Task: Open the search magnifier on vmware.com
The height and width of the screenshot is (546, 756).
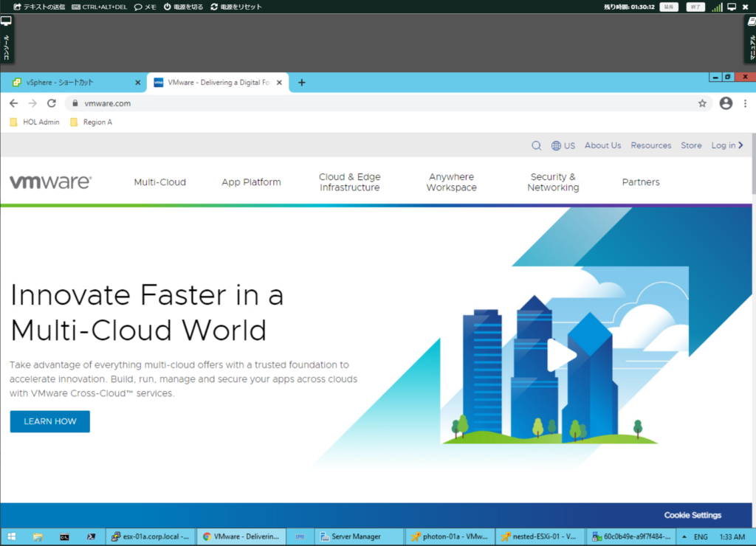Action: [536, 145]
